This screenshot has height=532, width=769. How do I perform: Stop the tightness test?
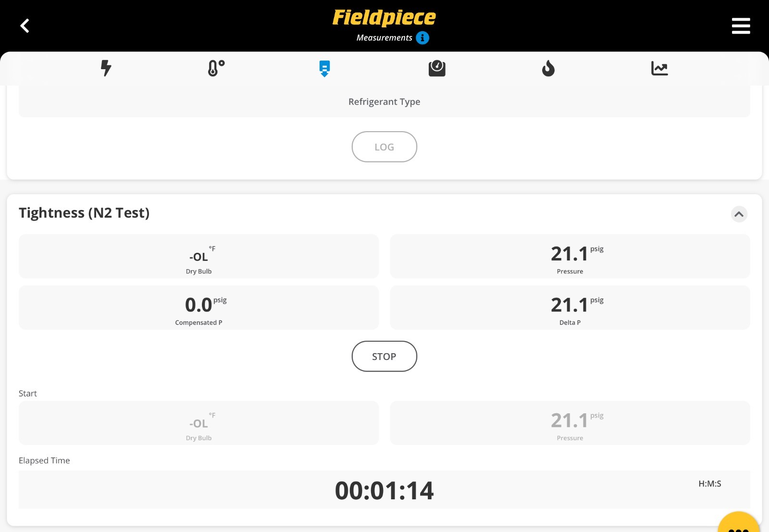(384, 356)
